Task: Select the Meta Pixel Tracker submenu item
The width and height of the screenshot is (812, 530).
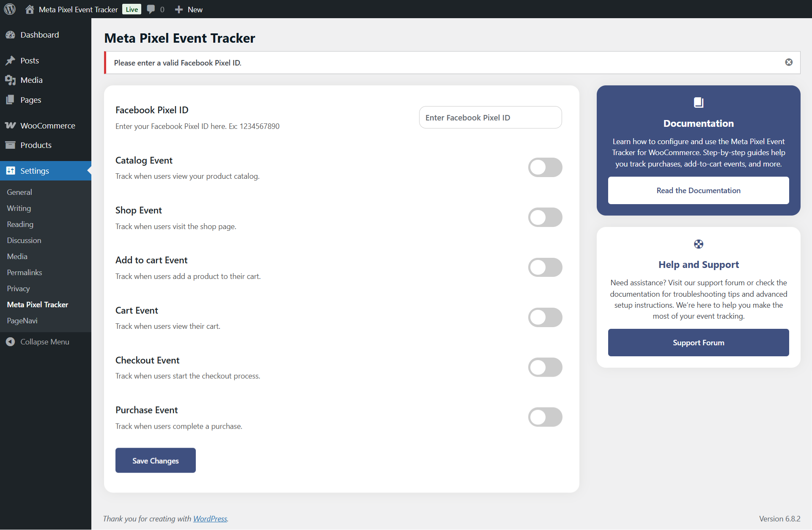Action: (38, 305)
